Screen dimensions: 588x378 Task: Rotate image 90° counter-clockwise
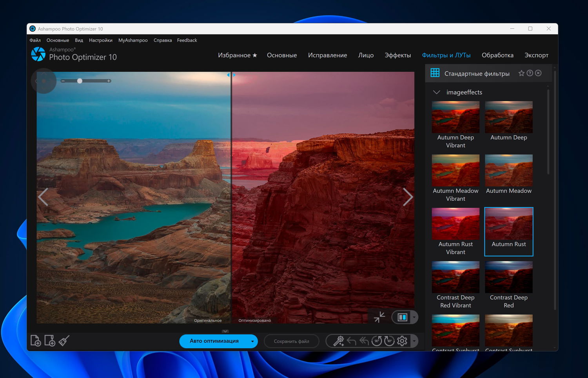point(377,341)
